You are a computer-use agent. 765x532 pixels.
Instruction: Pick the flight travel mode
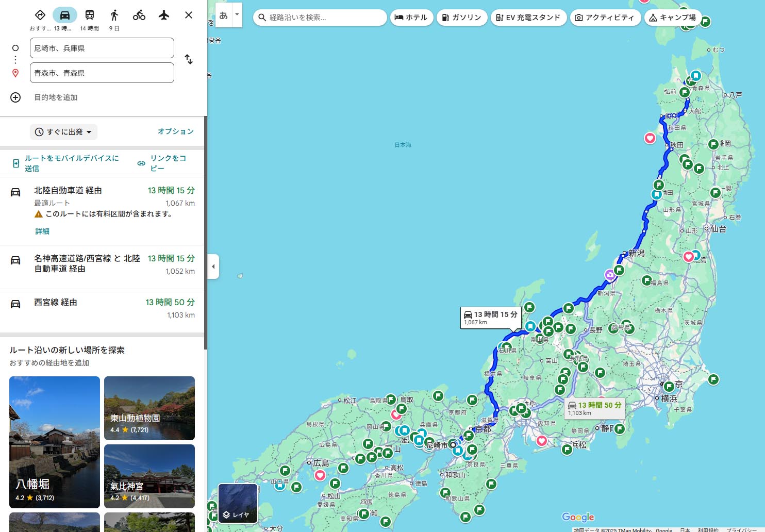coord(164,15)
